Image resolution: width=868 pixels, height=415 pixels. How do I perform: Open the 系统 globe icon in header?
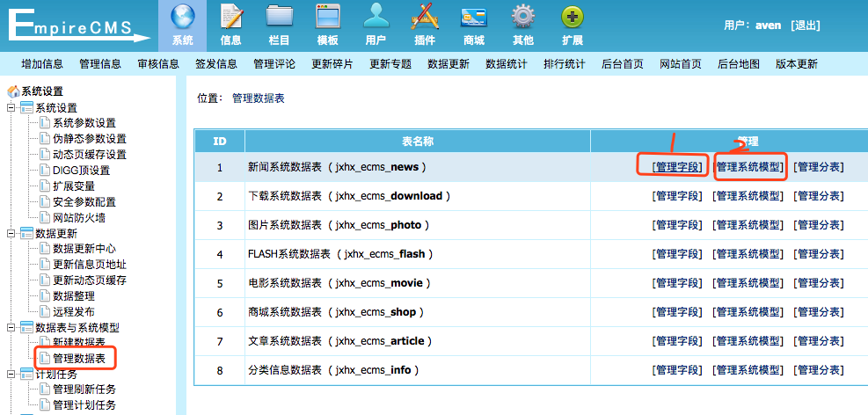pos(182,18)
